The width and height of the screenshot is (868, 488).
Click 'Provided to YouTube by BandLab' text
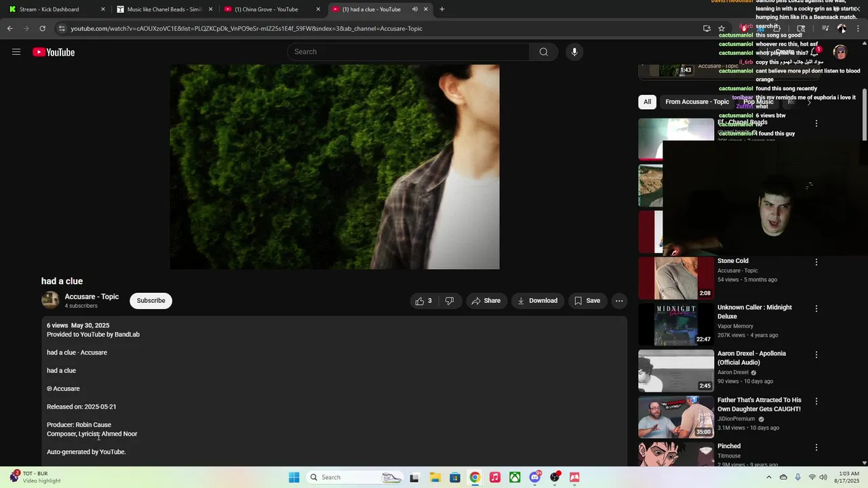[x=93, y=335]
